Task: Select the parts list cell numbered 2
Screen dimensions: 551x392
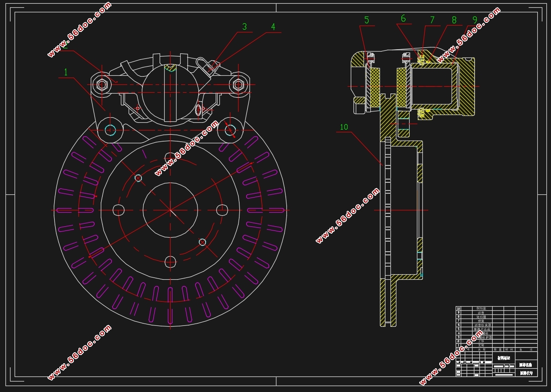Action: (x=458, y=341)
